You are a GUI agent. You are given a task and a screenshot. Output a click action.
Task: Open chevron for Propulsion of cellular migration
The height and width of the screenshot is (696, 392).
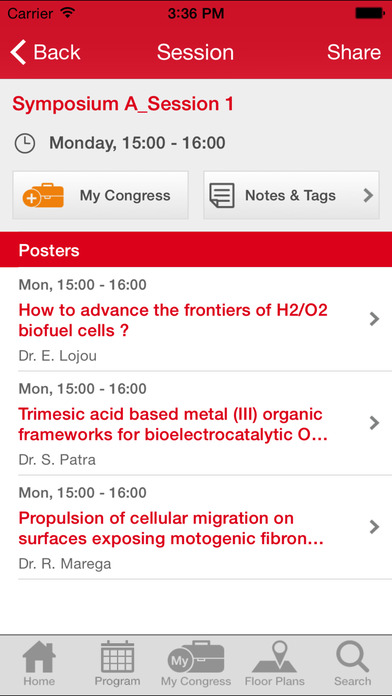pos(374,527)
